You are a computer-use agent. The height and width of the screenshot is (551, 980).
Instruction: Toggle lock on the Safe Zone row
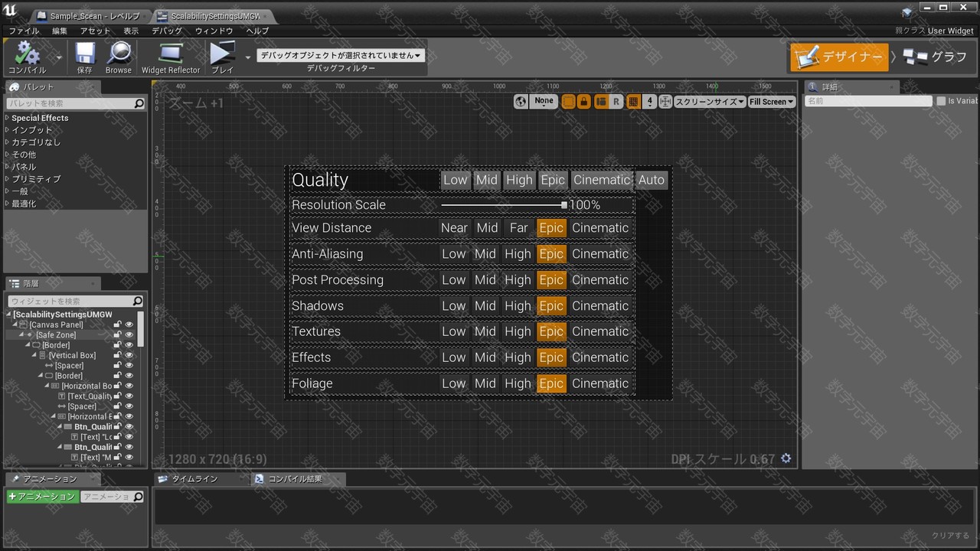click(117, 334)
